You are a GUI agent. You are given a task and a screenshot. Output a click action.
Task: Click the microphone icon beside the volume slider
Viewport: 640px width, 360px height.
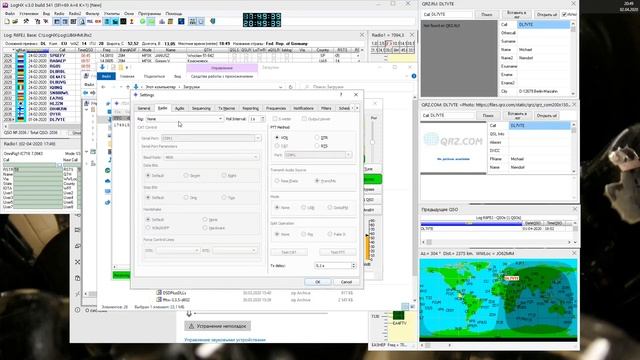pos(189,313)
